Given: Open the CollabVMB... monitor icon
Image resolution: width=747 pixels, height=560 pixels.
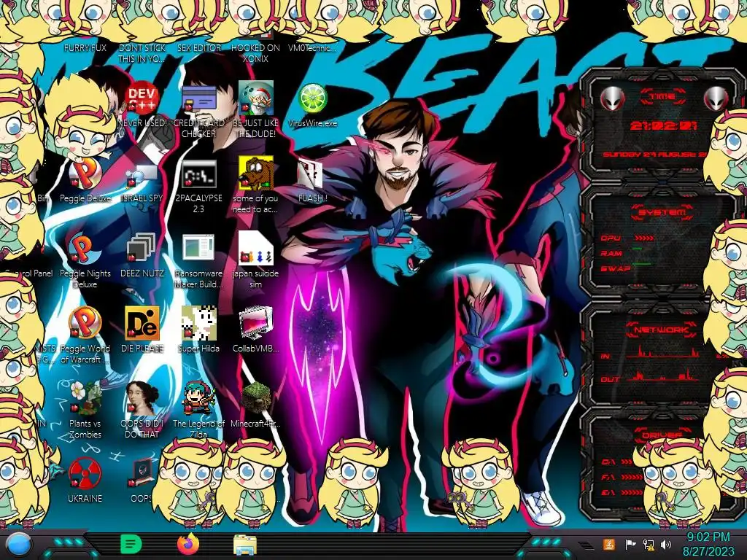Looking at the screenshot, I should (x=256, y=323).
